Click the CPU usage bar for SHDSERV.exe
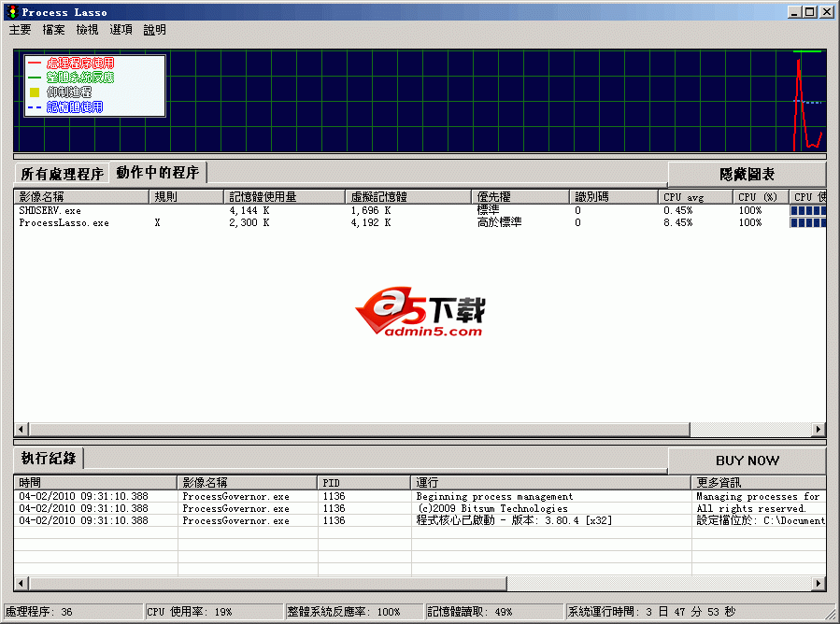This screenshot has width=840, height=624. click(808, 211)
